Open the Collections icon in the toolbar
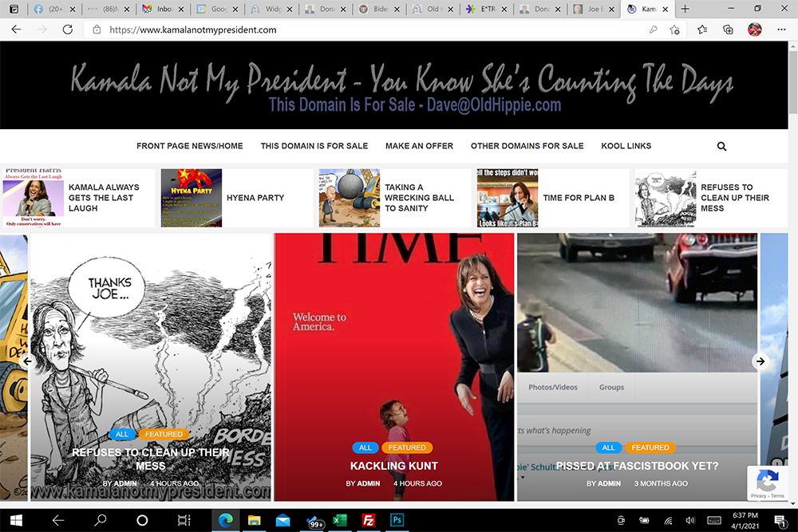Image resolution: width=798 pixels, height=532 pixels. (x=729, y=30)
